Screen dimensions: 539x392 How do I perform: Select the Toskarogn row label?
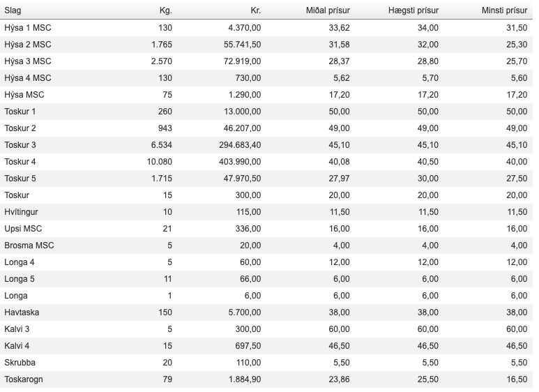click(x=25, y=379)
